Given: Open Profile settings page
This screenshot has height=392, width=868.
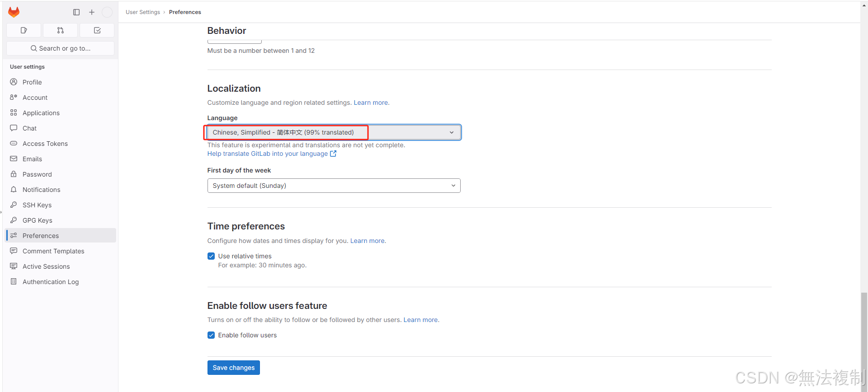Looking at the screenshot, I should (61, 82).
